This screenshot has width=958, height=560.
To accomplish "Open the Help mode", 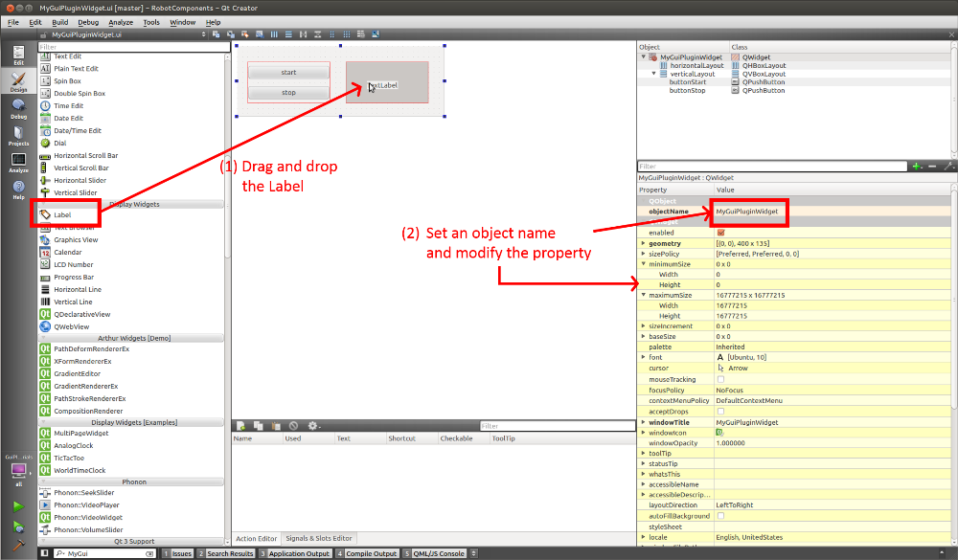I will tap(18, 190).
